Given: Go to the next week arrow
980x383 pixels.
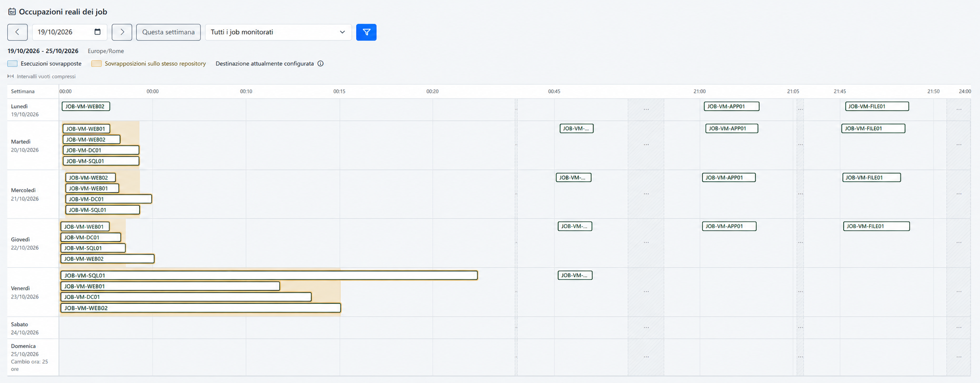Looking at the screenshot, I should point(122,32).
